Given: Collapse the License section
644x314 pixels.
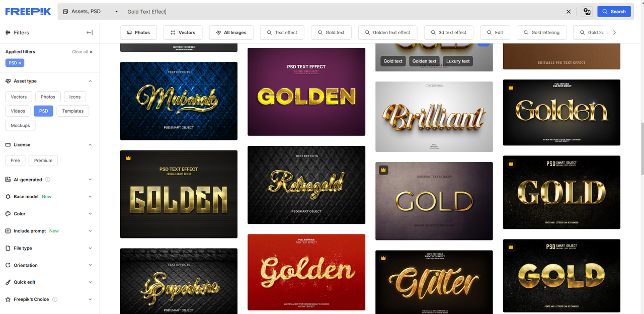Looking at the screenshot, I should coord(90,144).
